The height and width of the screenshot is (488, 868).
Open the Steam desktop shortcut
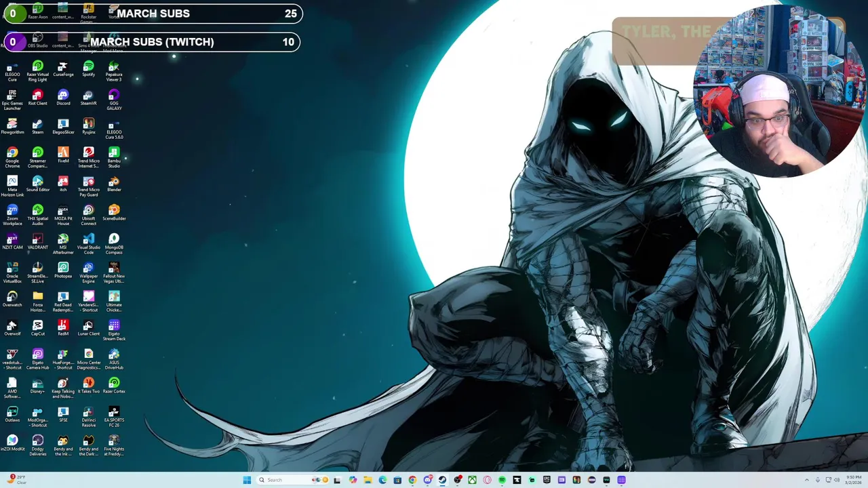pyautogui.click(x=37, y=127)
